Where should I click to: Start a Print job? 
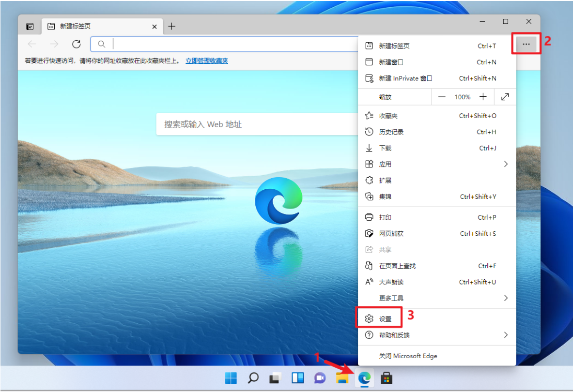(385, 217)
